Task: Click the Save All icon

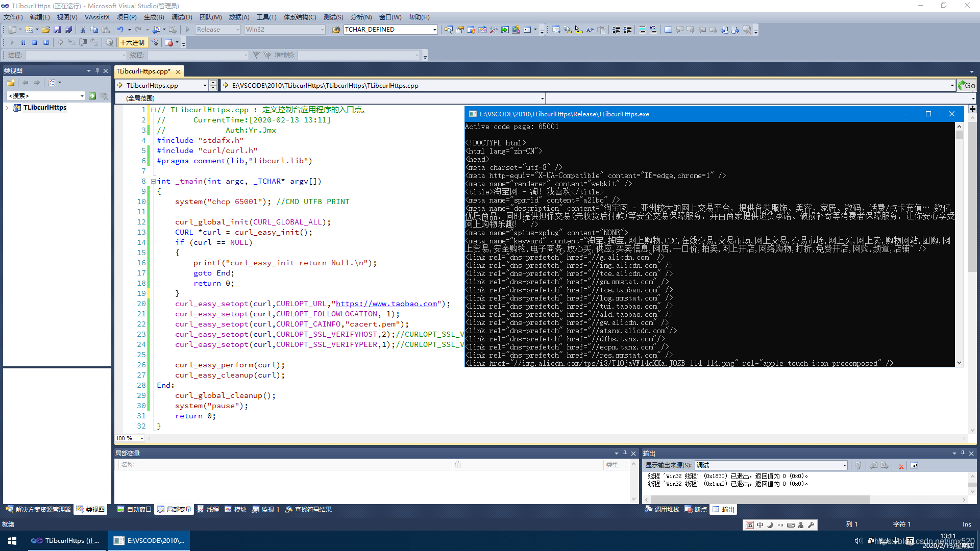Action: point(68,30)
